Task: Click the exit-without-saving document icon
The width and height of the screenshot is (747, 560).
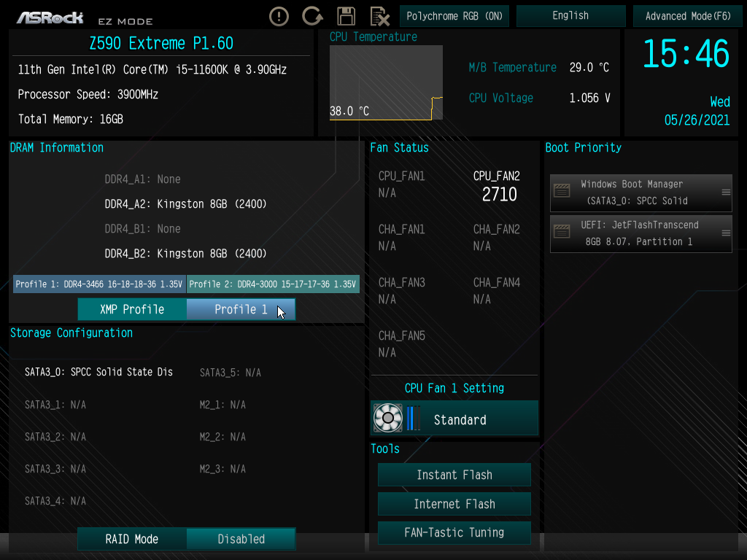Action: [378, 16]
